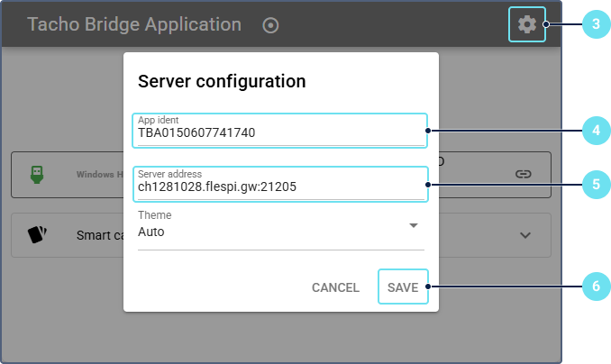The image size is (611, 364).
Task: Click the Smart card row label
Action: click(99, 236)
